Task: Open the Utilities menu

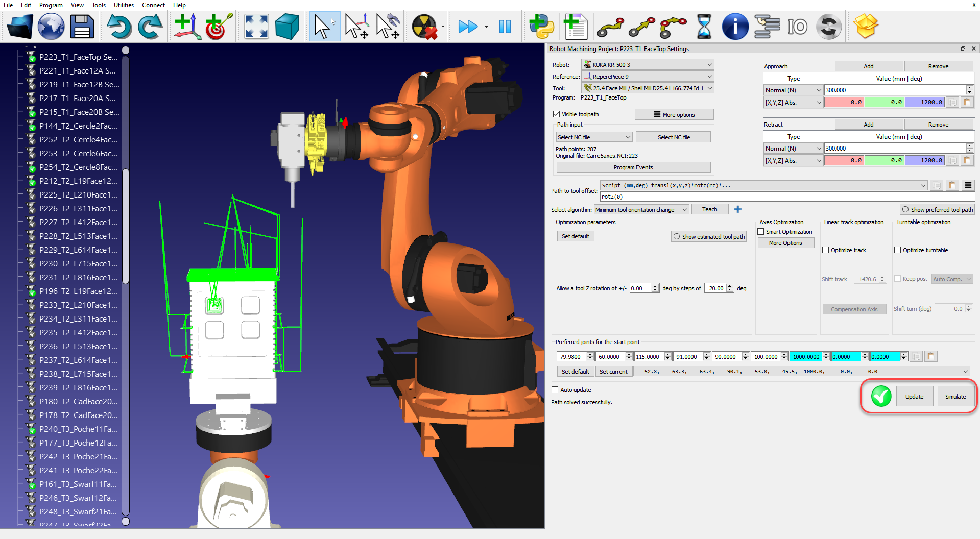Action: click(124, 5)
